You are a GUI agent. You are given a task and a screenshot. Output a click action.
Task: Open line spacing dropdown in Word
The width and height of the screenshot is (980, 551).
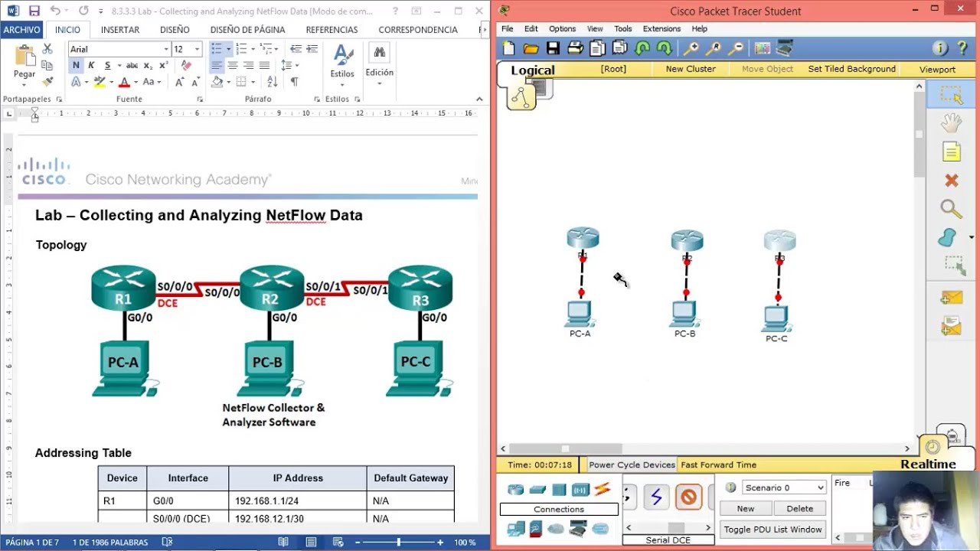(x=290, y=66)
